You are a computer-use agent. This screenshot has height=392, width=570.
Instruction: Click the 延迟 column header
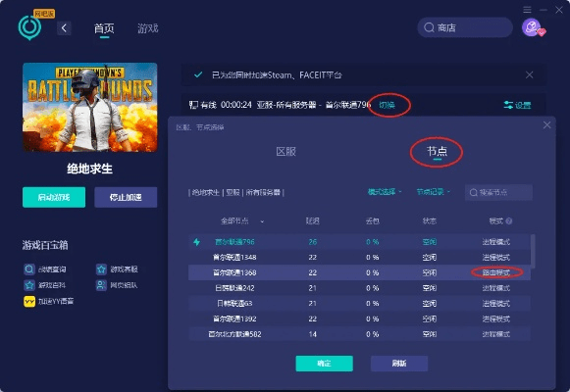312,220
